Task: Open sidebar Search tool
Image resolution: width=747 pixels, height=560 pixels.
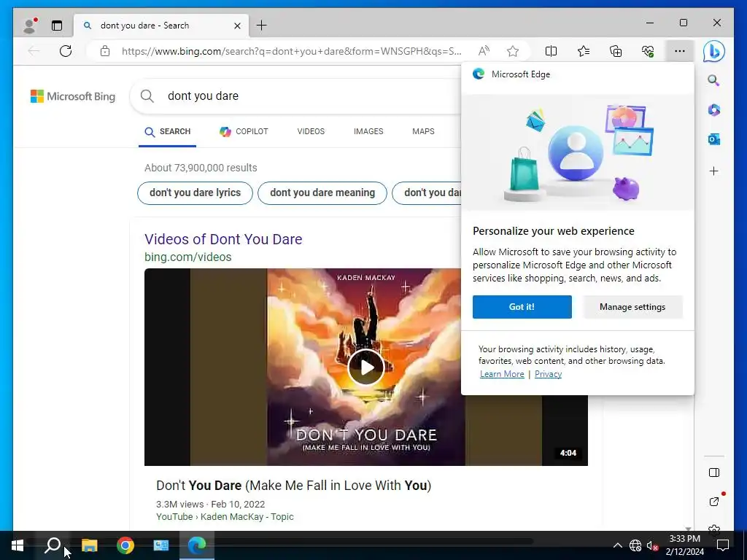Action: point(713,80)
